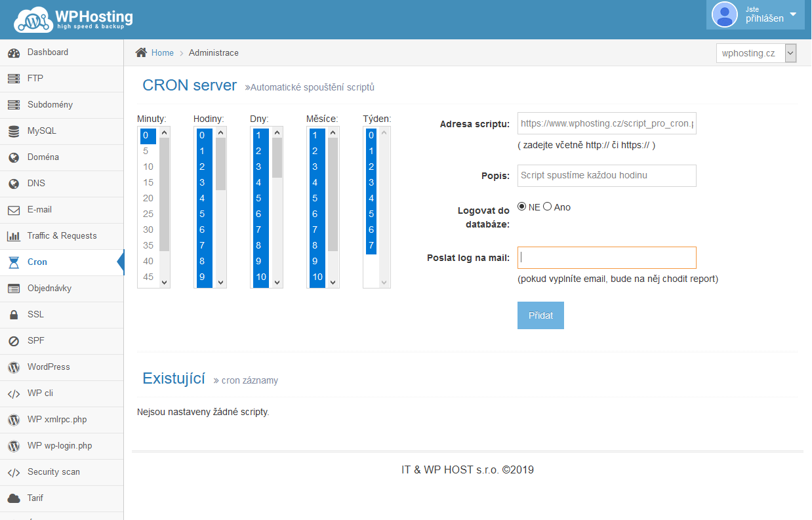This screenshot has height=520, width=812.
Task: Click the home icon in the breadcrumb
Action: coord(139,52)
